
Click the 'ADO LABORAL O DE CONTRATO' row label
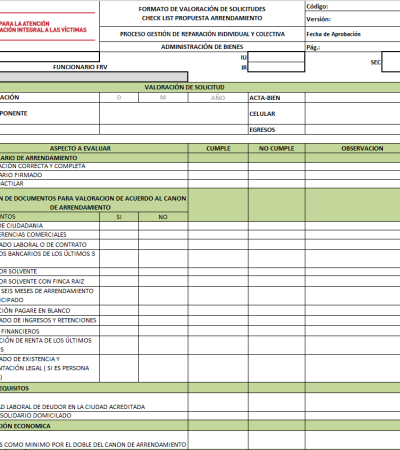tap(43, 245)
